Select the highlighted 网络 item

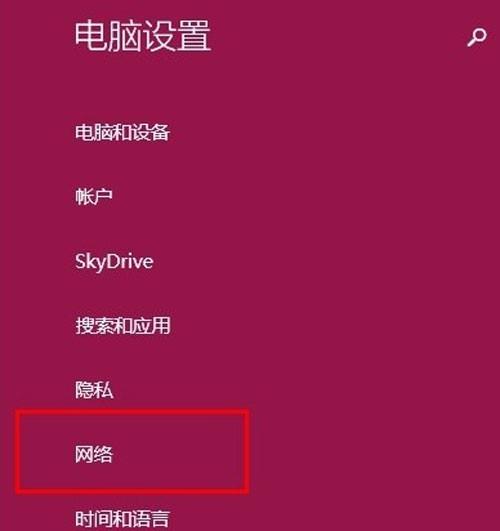coord(93,454)
